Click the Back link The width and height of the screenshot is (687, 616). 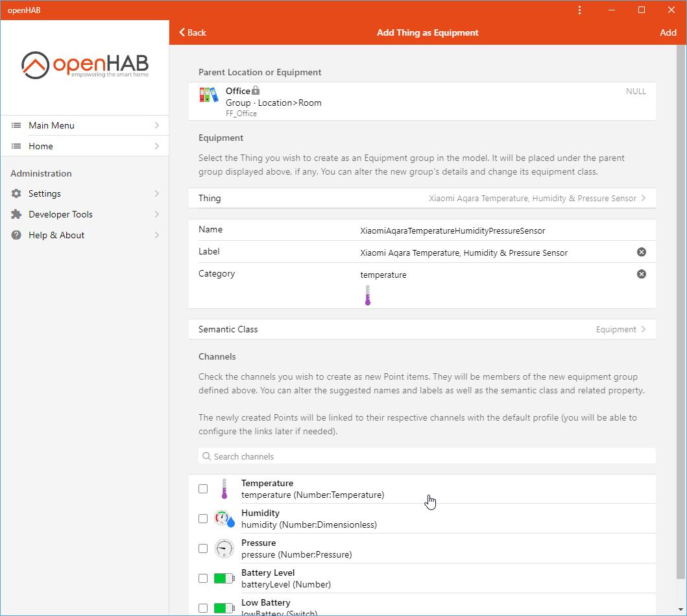[x=191, y=32]
